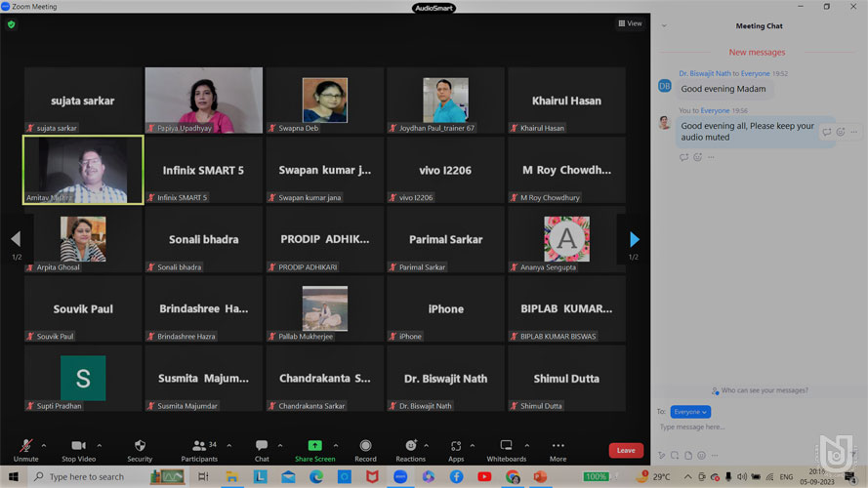This screenshot has width=868, height=488.
Task: Open the View layout menu
Action: coord(630,23)
